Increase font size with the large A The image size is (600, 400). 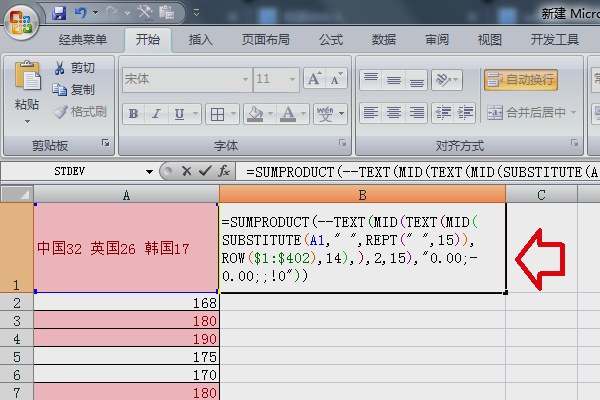(314, 79)
